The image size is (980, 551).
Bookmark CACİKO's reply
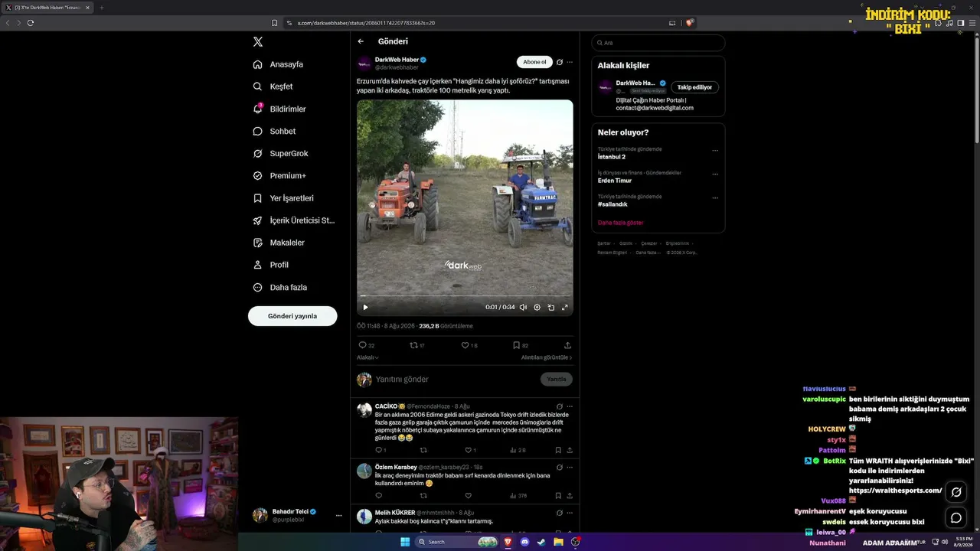558,450
